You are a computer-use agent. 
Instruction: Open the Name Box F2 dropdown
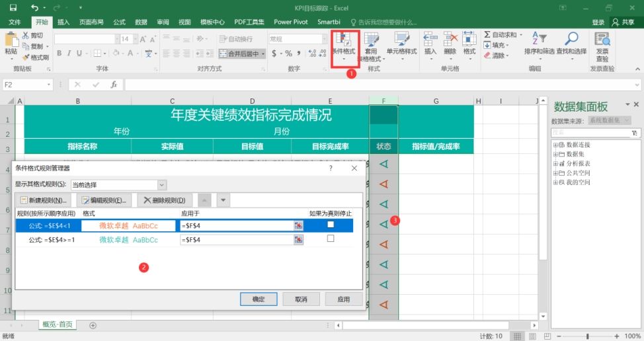tap(49, 85)
